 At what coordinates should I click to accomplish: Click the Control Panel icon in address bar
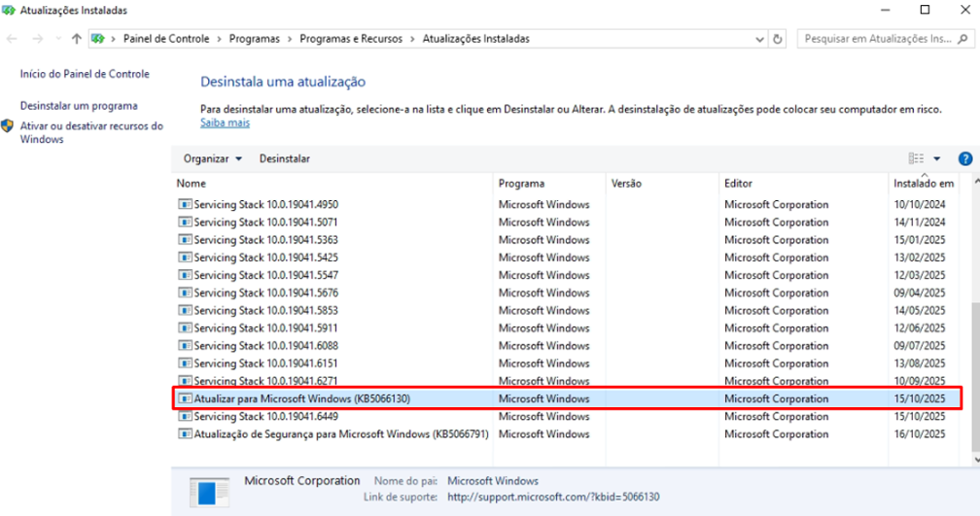(98, 39)
